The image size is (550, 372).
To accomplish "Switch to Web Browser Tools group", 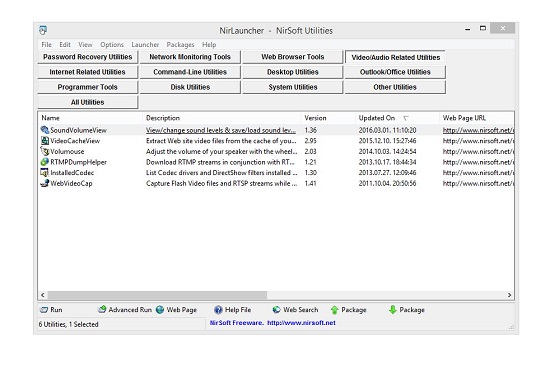I will [x=293, y=57].
